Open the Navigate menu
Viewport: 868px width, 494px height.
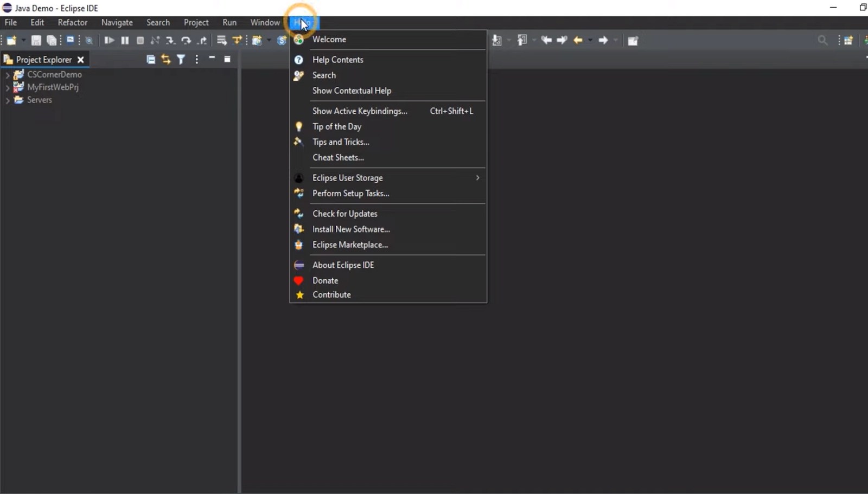point(117,23)
